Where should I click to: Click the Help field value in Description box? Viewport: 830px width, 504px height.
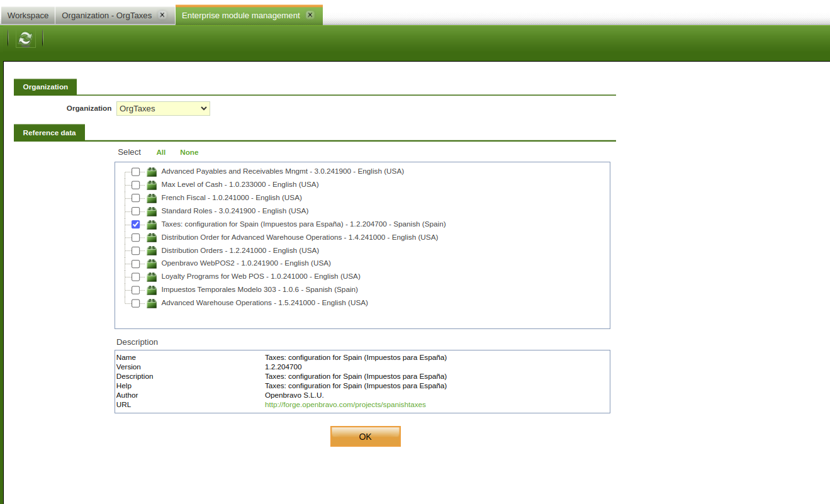click(356, 386)
